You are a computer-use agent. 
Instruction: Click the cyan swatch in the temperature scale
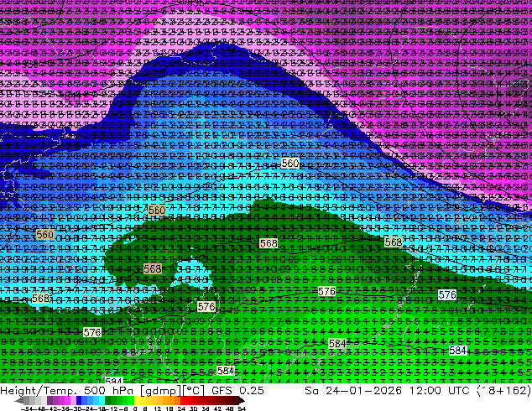[x=102, y=400]
